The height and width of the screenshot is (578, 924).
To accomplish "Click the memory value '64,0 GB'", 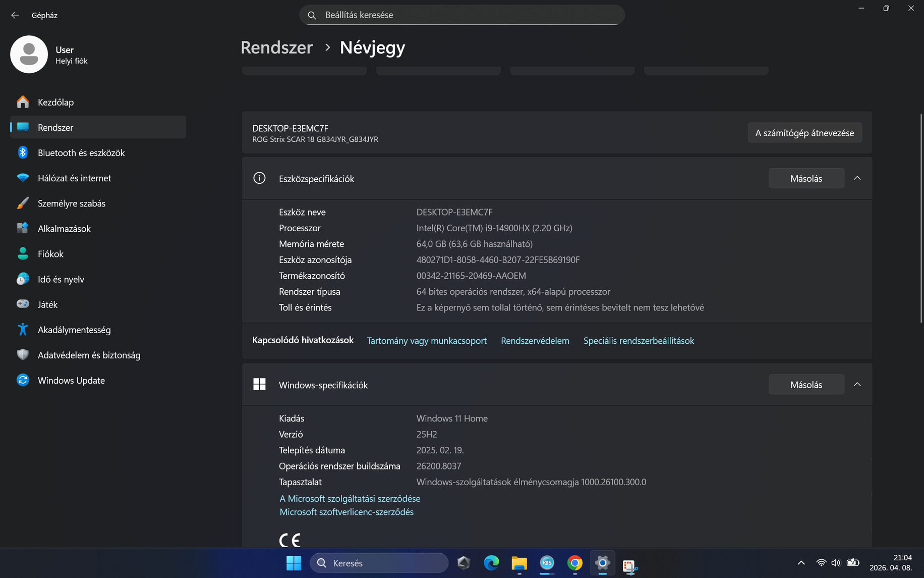I will tap(431, 244).
